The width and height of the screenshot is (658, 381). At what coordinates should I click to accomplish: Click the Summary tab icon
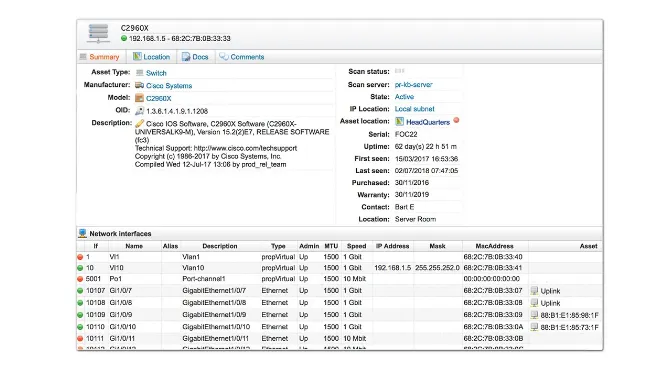click(x=83, y=57)
